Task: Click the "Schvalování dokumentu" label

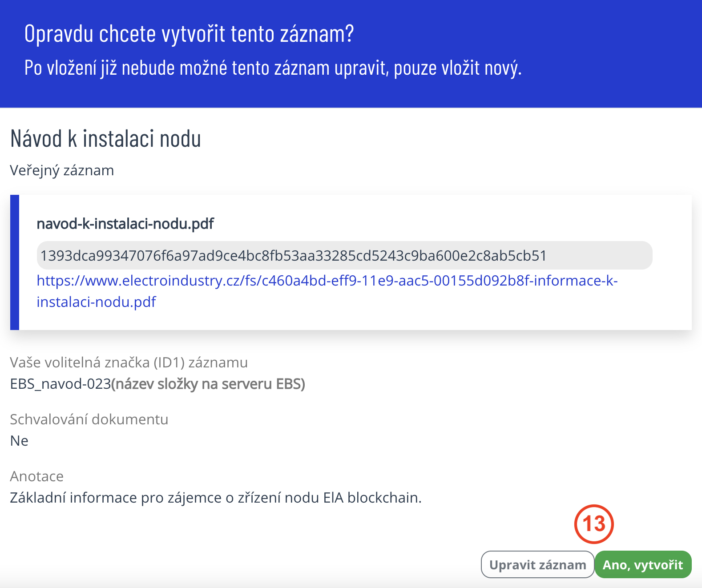Action: coord(89,419)
